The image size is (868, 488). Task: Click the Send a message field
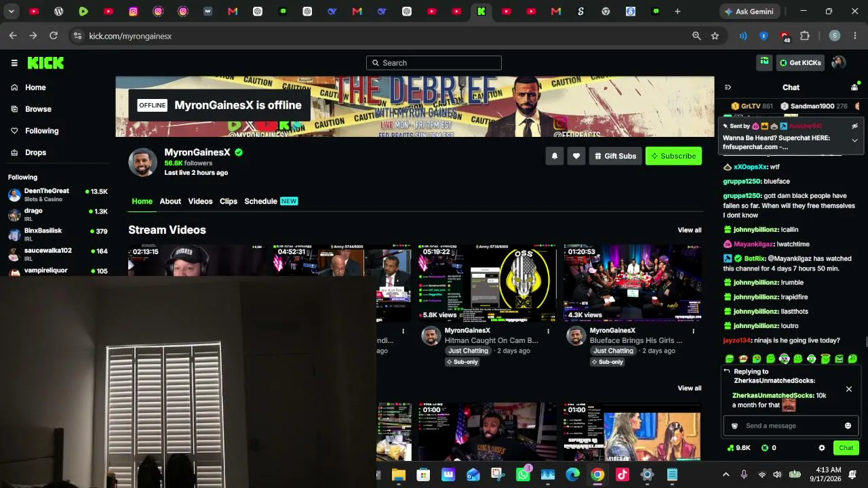[791, 426]
